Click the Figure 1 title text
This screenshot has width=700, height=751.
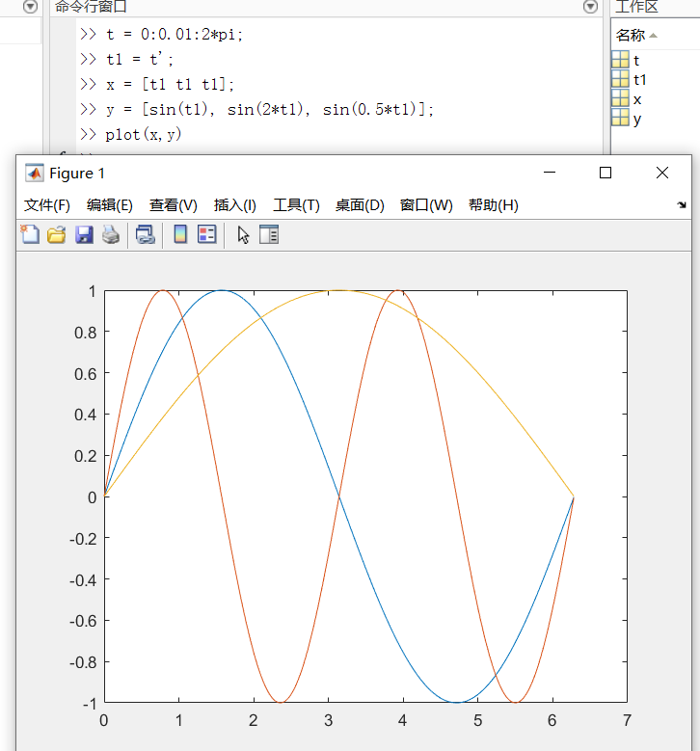pyautogui.click(x=77, y=174)
